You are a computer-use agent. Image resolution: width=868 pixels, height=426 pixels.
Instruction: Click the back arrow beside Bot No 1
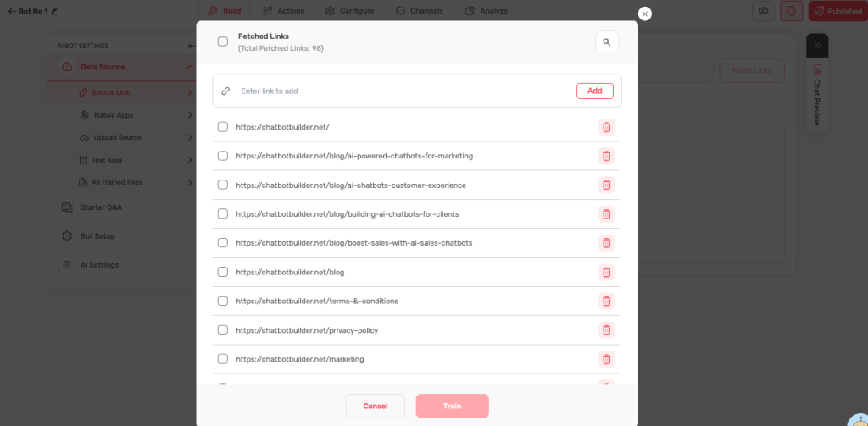coord(12,11)
